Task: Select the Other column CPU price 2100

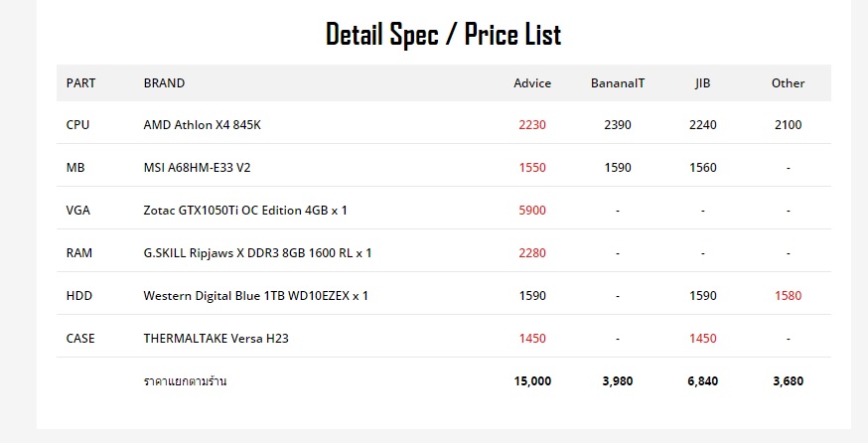Action: coord(788,125)
